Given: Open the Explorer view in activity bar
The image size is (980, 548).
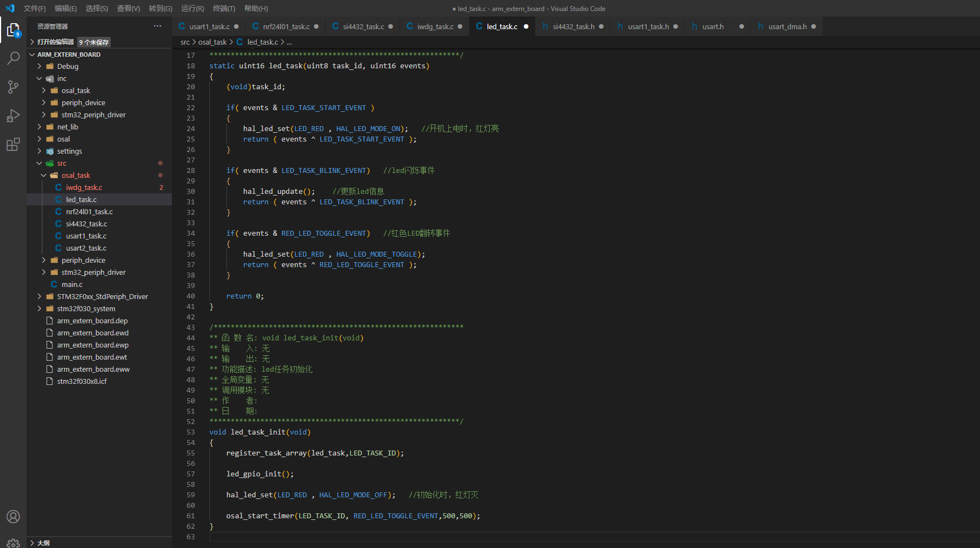Looking at the screenshot, I should tap(13, 30).
